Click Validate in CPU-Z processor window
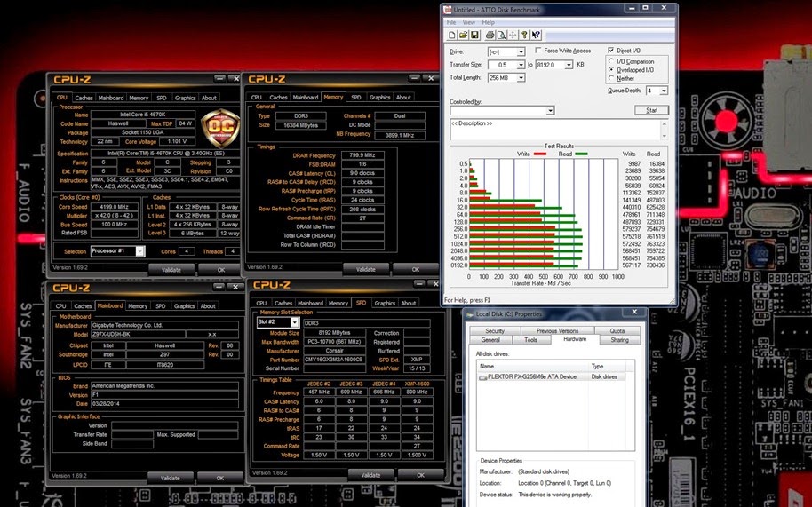The width and height of the screenshot is (812, 507). (171, 270)
